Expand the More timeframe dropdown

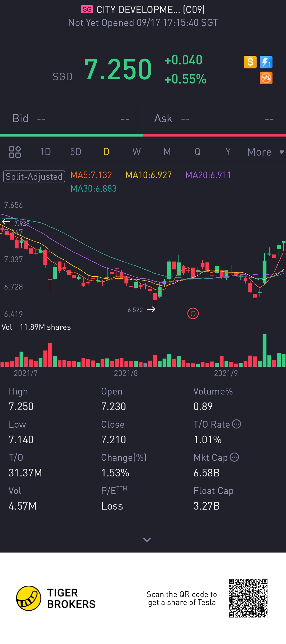pyautogui.click(x=265, y=152)
